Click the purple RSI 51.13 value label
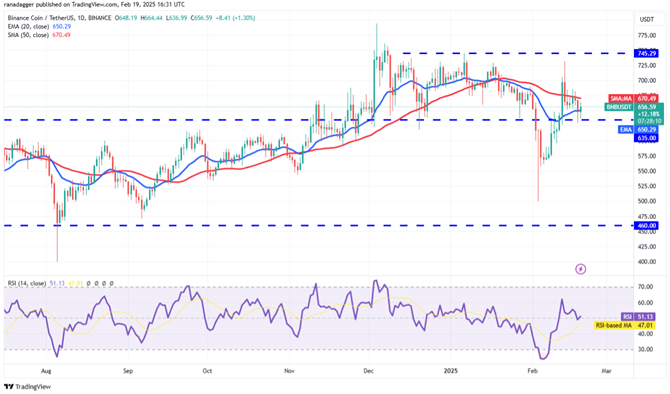This screenshot has width=670, height=394. click(x=638, y=317)
